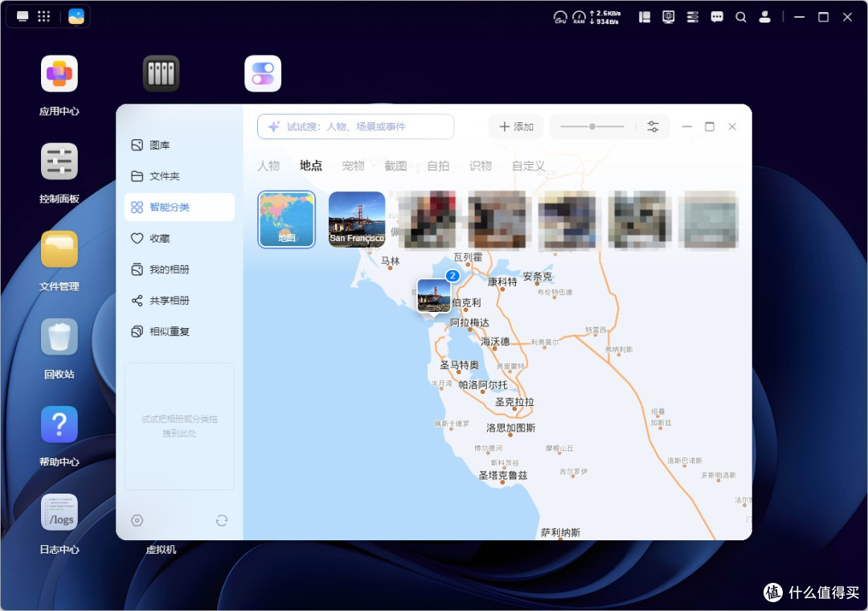Click the 帕洛阿尔托 label on map

click(x=483, y=384)
